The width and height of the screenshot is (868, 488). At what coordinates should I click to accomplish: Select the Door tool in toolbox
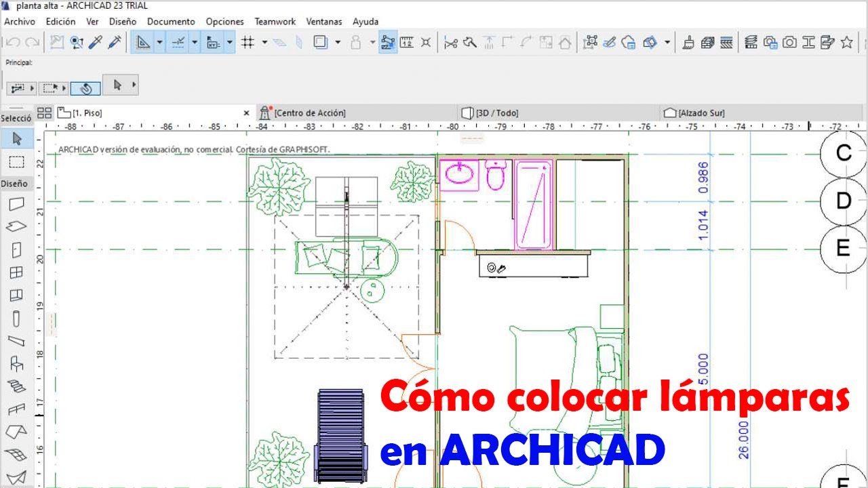(16, 249)
